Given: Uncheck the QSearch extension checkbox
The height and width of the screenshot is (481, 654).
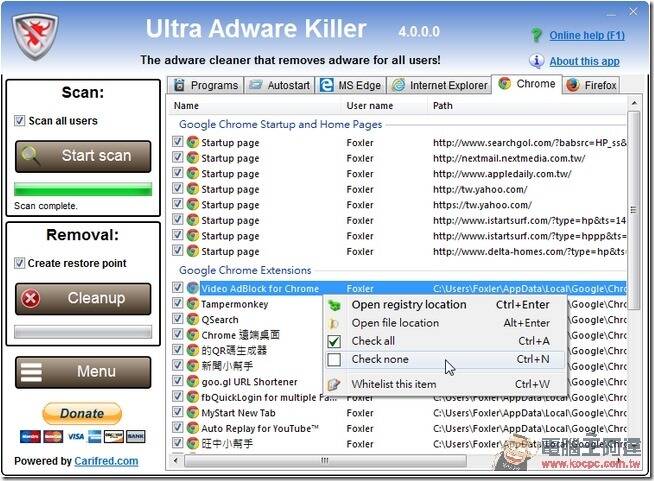Looking at the screenshot, I should coord(178,318).
